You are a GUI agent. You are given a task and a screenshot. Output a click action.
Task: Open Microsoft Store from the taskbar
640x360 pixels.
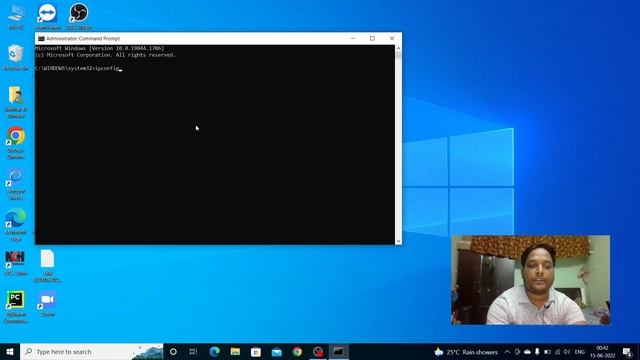coord(256,351)
